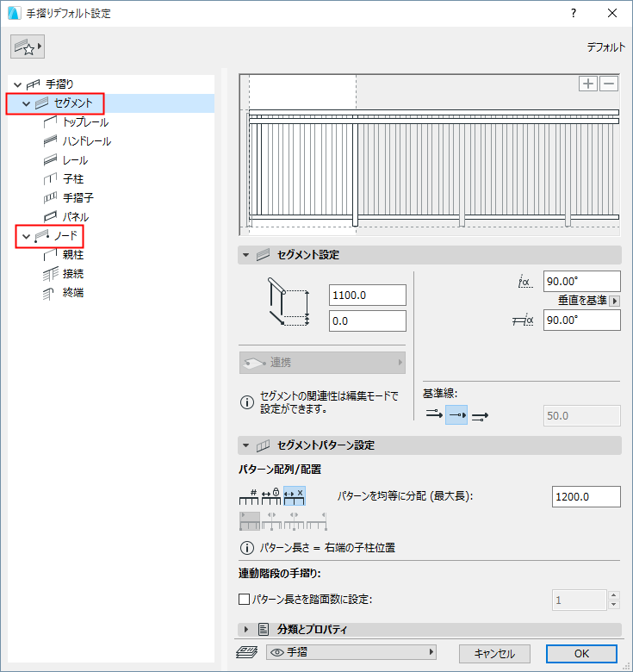
Task: Collapse the 手摺り tree root chevron
Action: click(17, 84)
